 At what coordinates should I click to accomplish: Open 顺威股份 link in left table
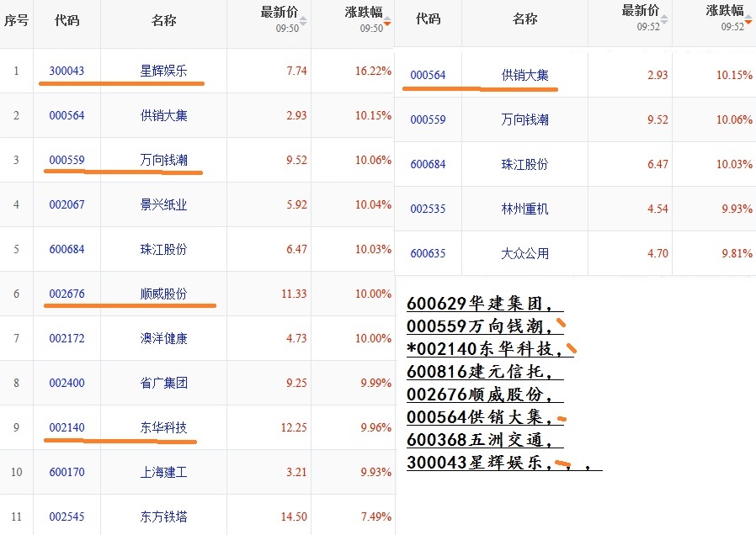[163, 294]
